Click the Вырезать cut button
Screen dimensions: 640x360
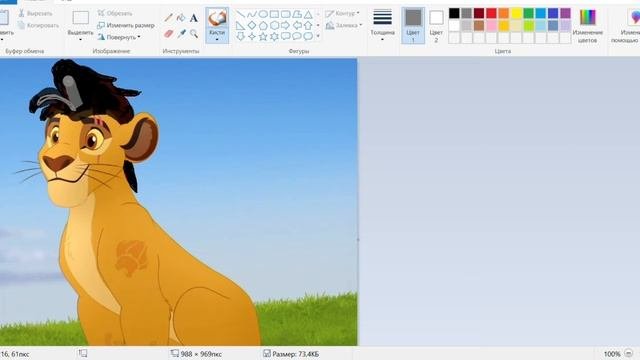(x=35, y=13)
